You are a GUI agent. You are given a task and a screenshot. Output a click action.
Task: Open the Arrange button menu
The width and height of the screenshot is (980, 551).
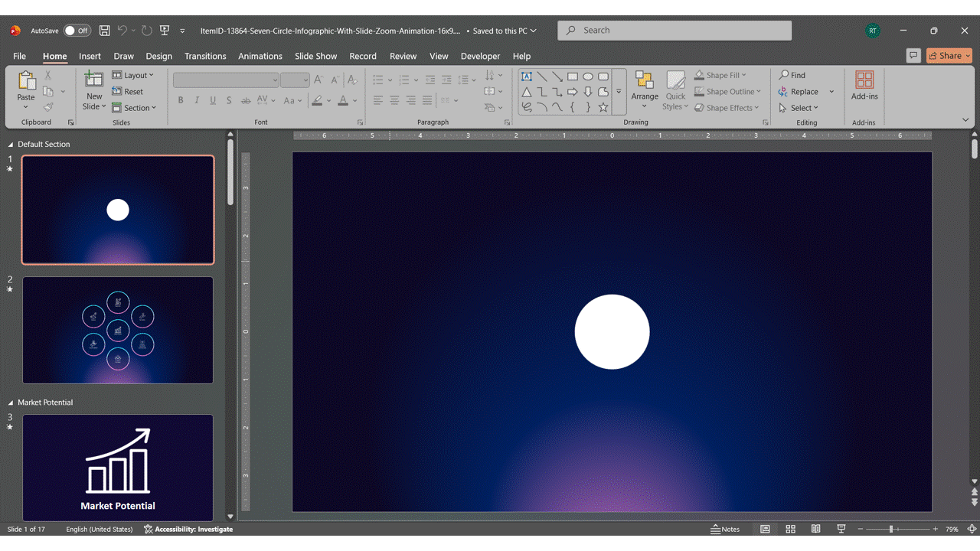(x=645, y=90)
